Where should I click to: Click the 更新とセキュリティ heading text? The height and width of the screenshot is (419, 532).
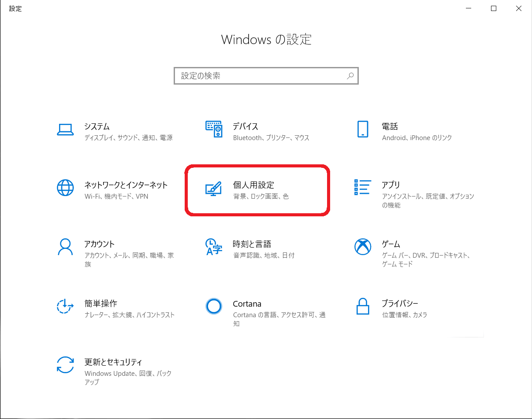point(113,362)
